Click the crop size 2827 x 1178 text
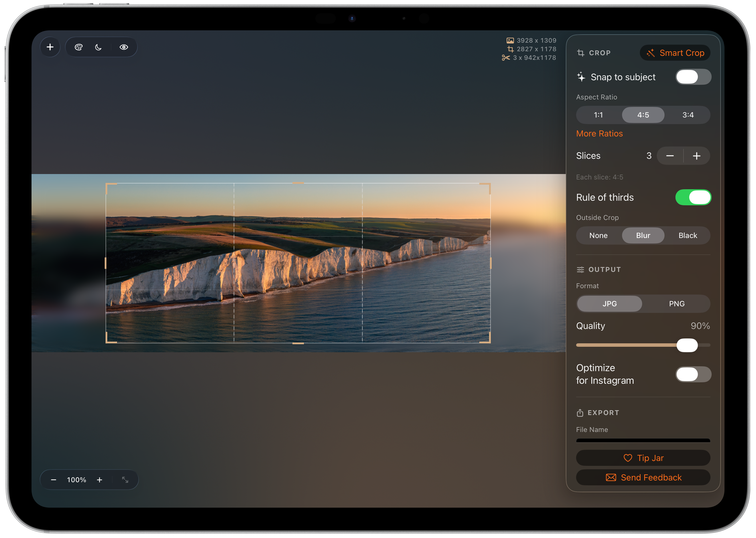The height and width of the screenshot is (538, 756). 536,49
